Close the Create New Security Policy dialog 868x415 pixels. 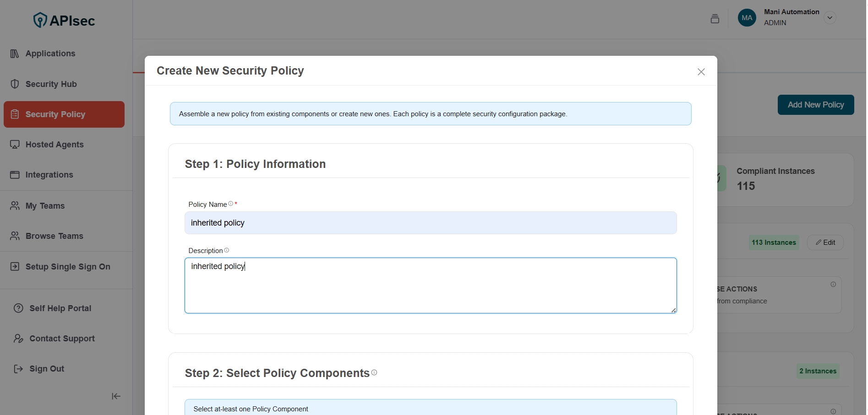click(701, 72)
